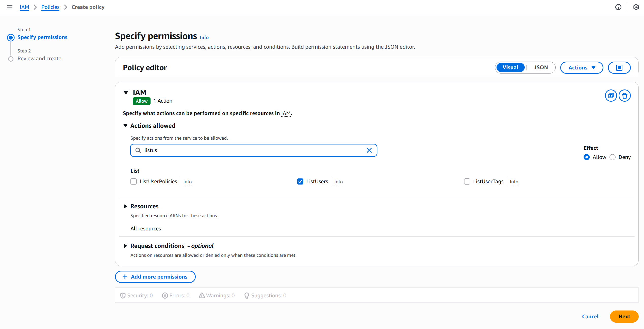The width and height of the screenshot is (644, 329).
Task: Select the Deny effect radio button
Action: (x=613, y=157)
